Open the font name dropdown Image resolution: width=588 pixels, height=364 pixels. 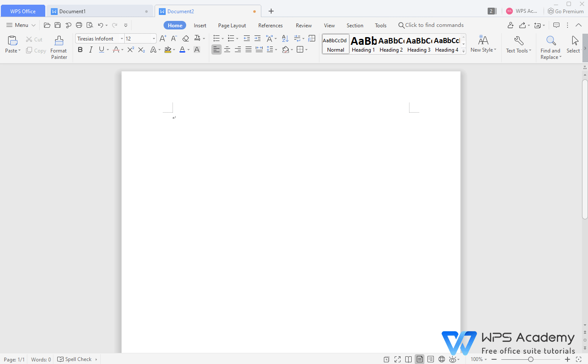122,38
